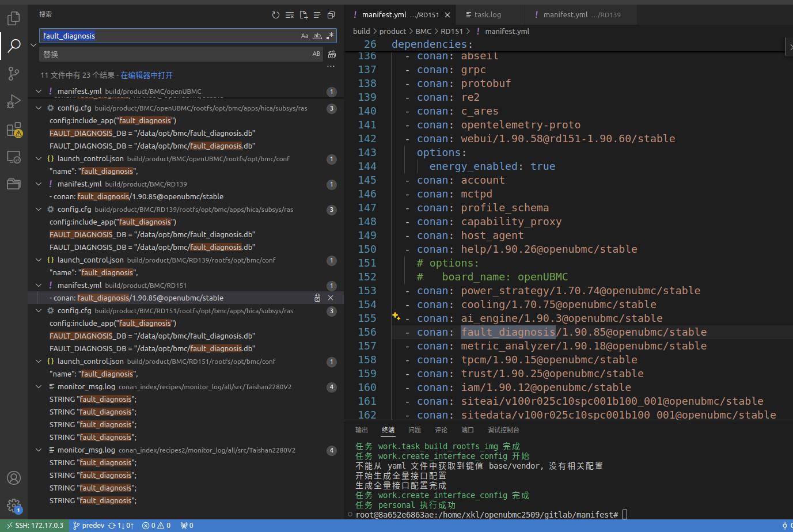This screenshot has width=793, height=532.
Task: Collapse all search results icon
Action: tap(331, 15)
